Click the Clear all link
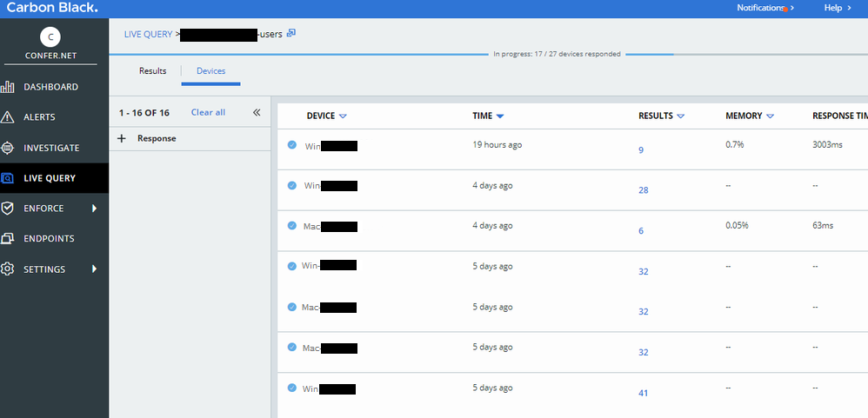This screenshot has width=868, height=418. coord(208,112)
